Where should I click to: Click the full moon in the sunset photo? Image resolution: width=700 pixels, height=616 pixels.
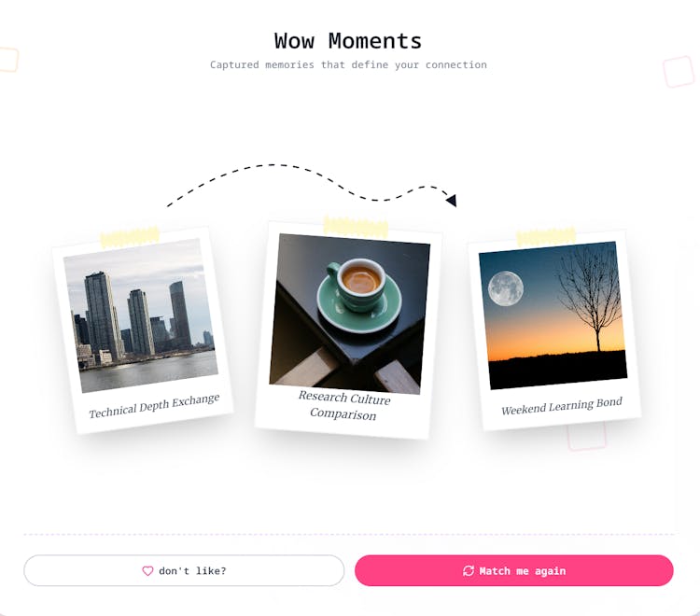pyautogui.click(x=506, y=288)
